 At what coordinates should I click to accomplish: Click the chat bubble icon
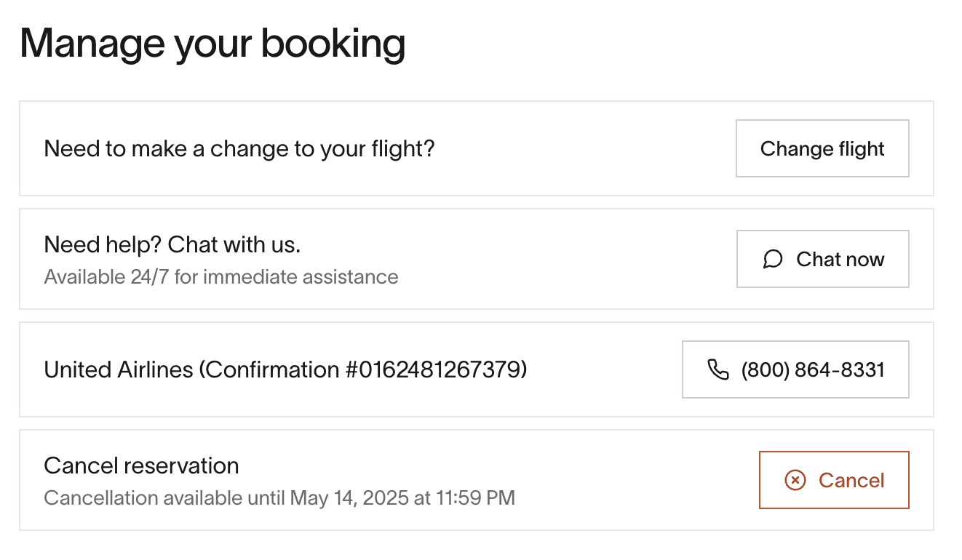pos(773,260)
